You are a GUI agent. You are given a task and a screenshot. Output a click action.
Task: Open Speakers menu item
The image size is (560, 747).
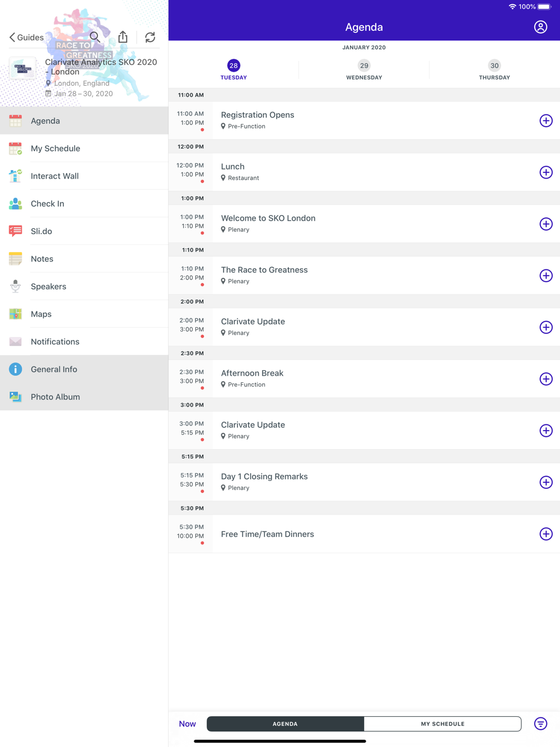(x=84, y=286)
